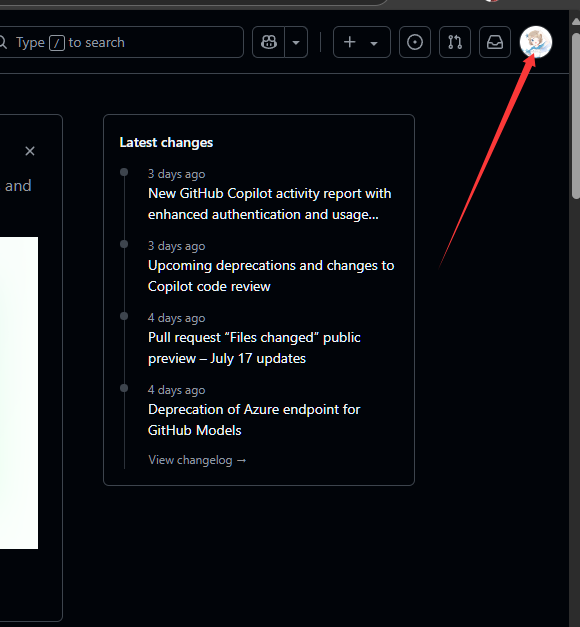The image size is (580, 627).
Task: Open the Copilot activity report changelog entry
Action: coord(269,204)
